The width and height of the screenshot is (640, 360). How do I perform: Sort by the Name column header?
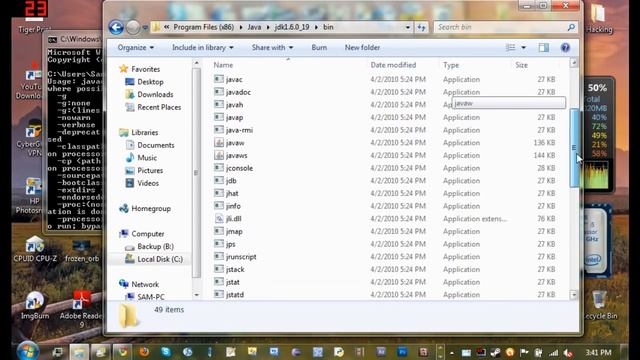coord(223,65)
